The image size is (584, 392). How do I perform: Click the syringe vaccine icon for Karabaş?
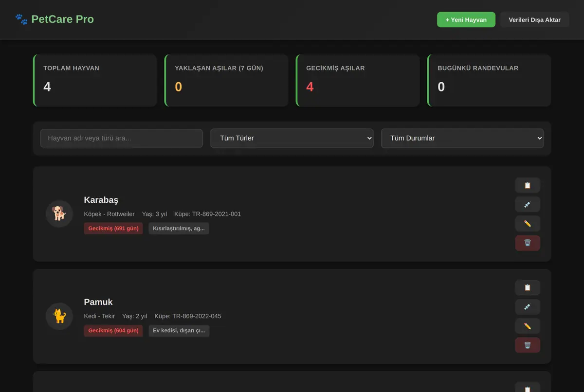click(528, 204)
